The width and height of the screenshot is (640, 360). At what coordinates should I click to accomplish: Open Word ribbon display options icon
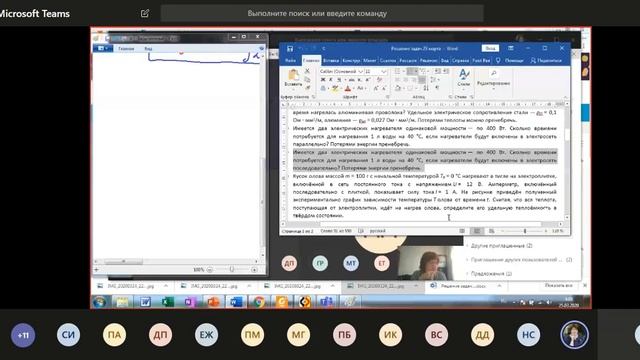pyautogui.click(x=511, y=49)
